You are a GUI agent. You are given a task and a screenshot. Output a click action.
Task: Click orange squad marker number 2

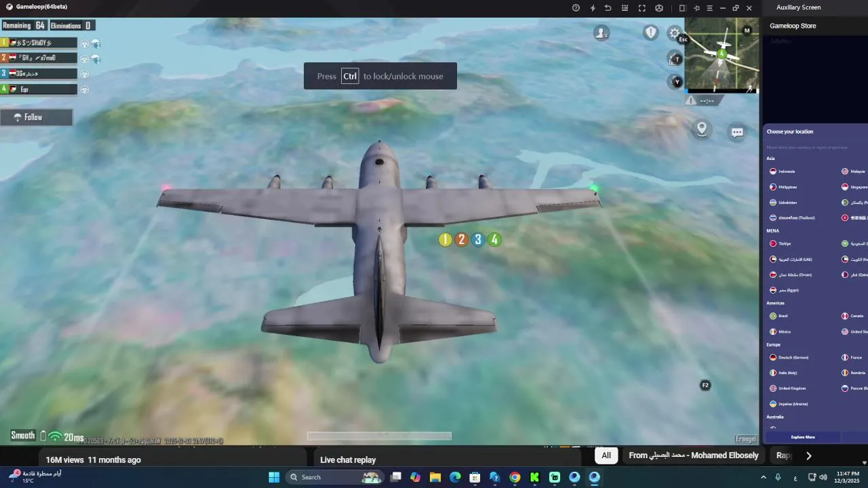click(x=462, y=239)
